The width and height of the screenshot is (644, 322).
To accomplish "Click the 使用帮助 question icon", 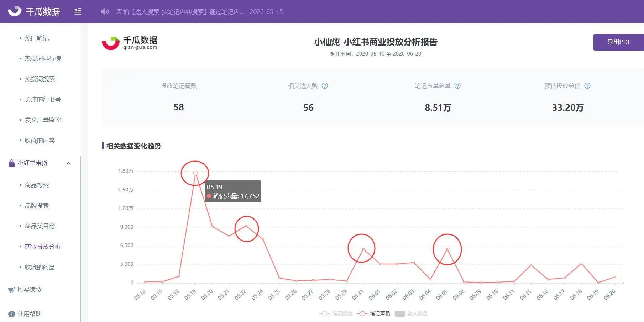I will tap(11, 314).
